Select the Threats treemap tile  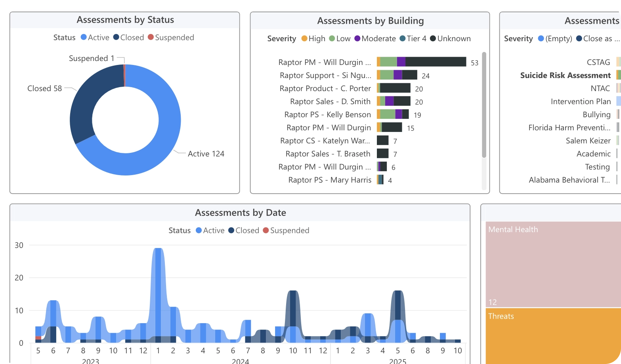(x=553, y=336)
